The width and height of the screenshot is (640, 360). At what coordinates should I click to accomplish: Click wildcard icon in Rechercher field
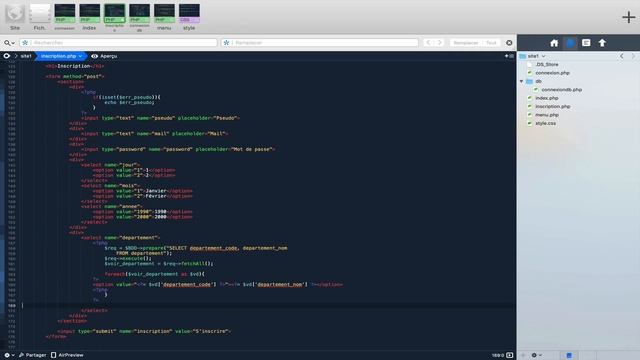point(25,42)
